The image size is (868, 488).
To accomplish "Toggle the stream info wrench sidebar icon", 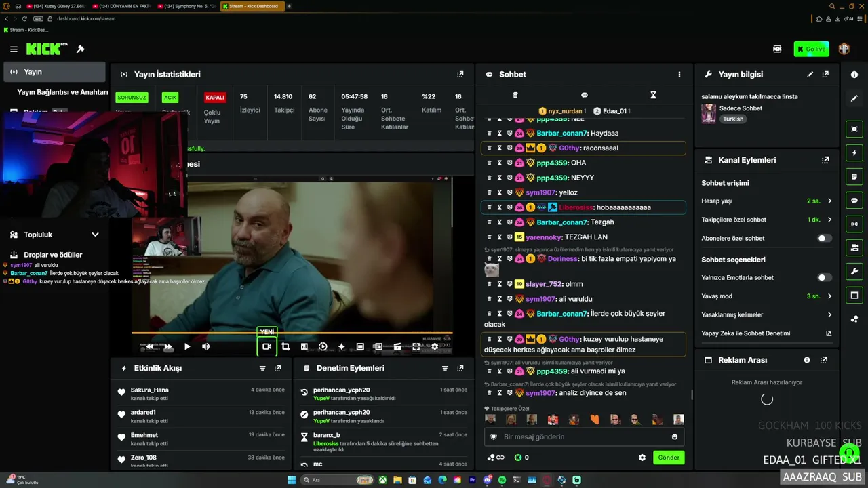I will tap(854, 271).
